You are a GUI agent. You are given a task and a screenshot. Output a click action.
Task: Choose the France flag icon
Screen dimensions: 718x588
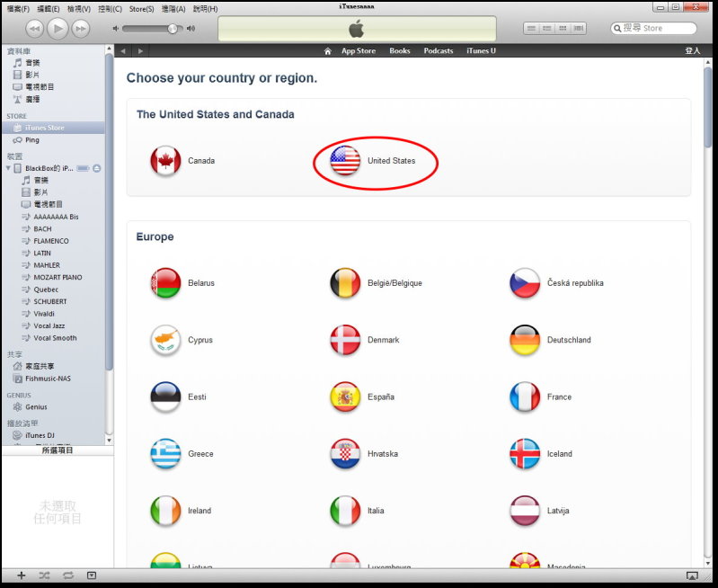(x=525, y=396)
